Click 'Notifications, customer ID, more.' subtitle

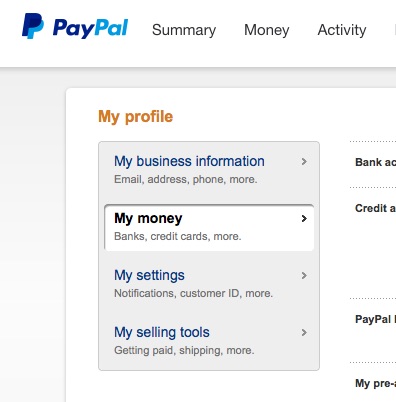click(193, 293)
